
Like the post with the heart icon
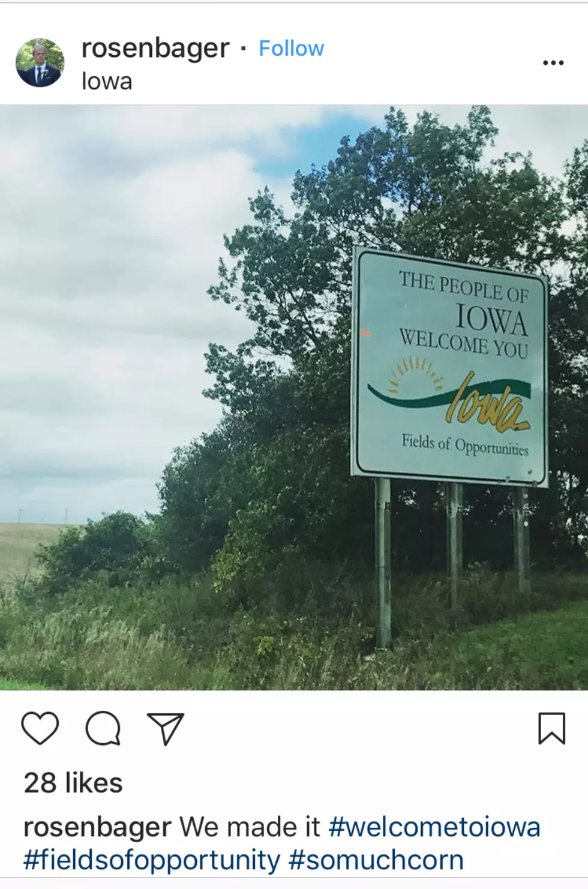[40, 728]
